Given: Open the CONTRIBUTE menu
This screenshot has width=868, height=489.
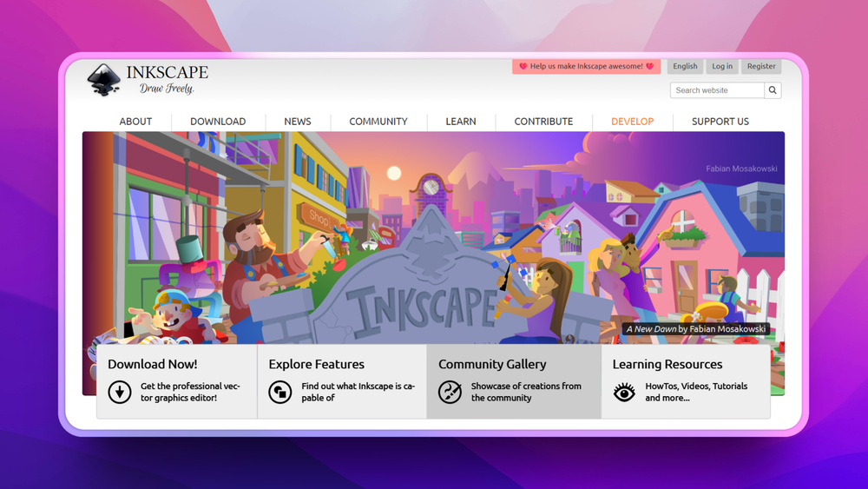Looking at the screenshot, I should click(x=543, y=122).
